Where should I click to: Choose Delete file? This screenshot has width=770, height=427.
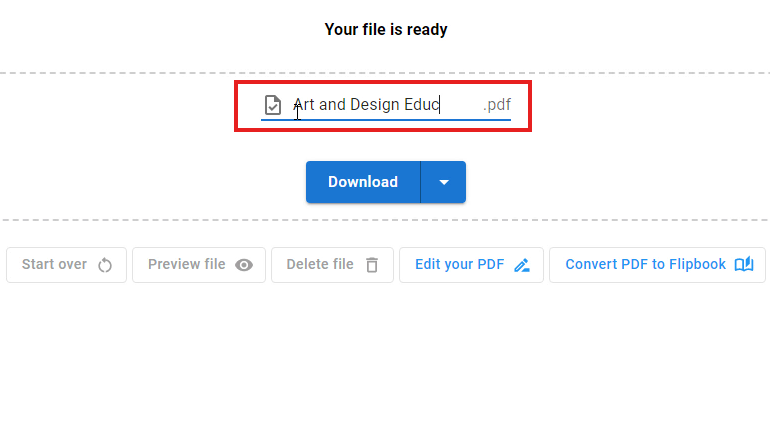point(320,265)
